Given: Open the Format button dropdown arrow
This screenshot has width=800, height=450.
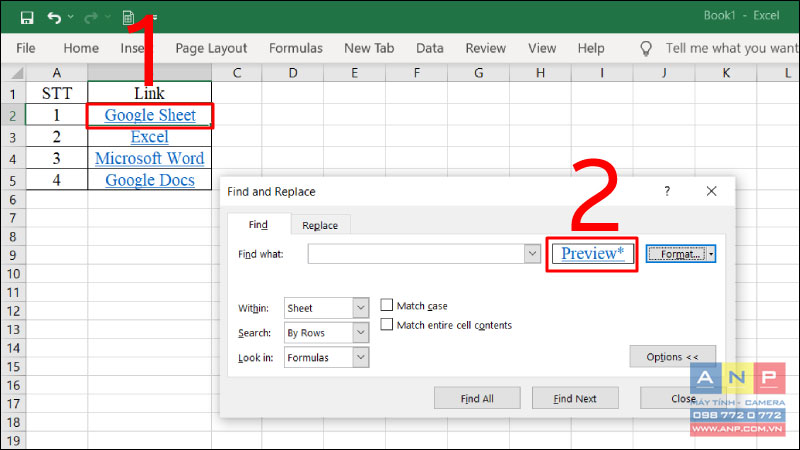Looking at the screenshot, I should coord(711,254).
